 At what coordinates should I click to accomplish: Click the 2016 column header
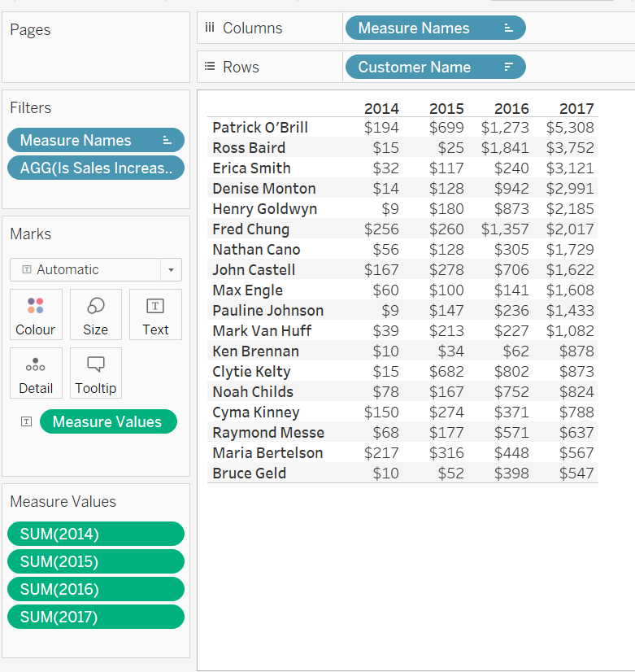[x=511, y=108]
